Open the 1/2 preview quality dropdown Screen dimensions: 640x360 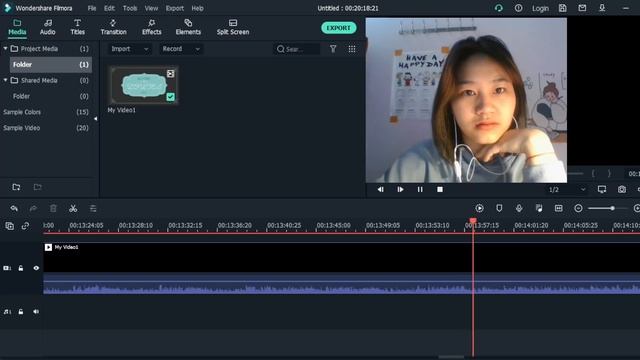pyautogui.click(x=567, y=190)
